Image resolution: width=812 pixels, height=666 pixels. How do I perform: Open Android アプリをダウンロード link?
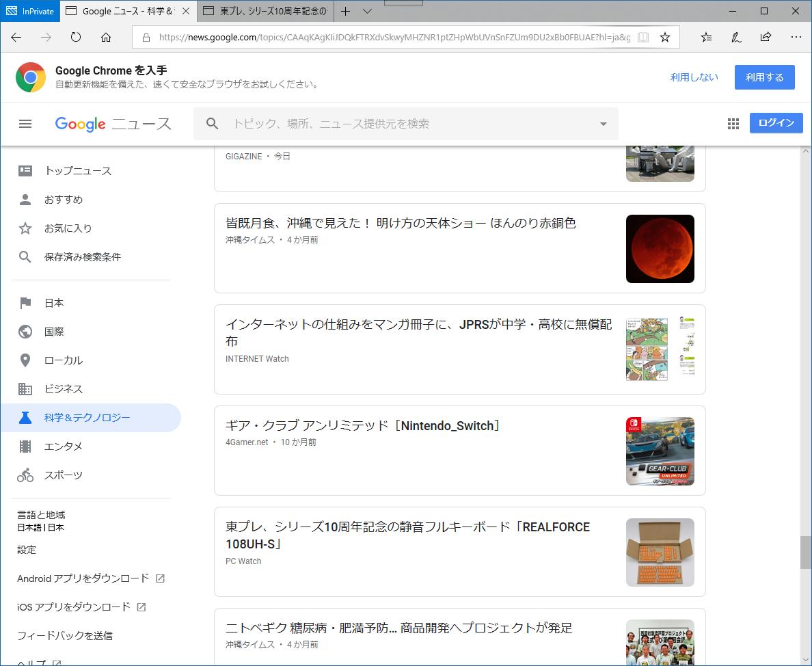point(91,578)
